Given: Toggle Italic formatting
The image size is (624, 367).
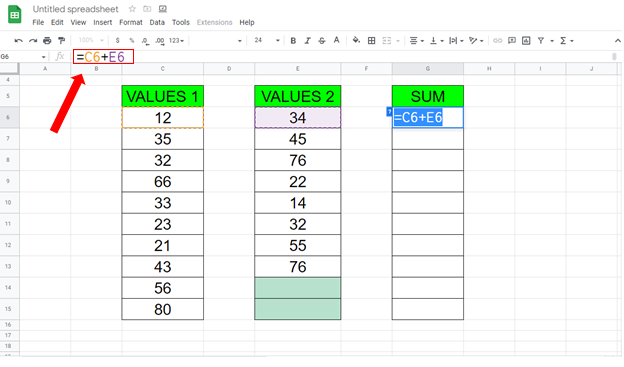Looking at the screenshot, I should pyautogui.click(x=307, y=41).
